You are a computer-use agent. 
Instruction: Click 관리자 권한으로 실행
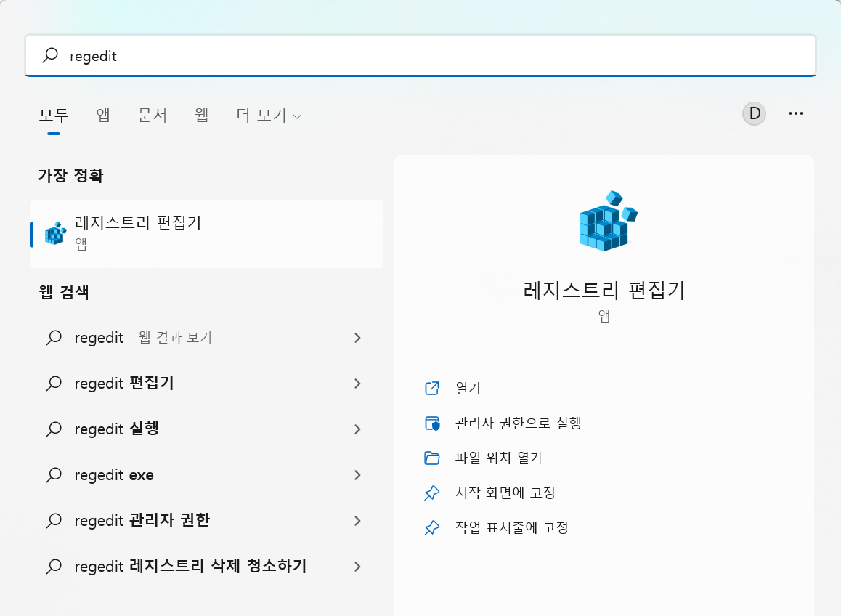click(x=518, y=423)
